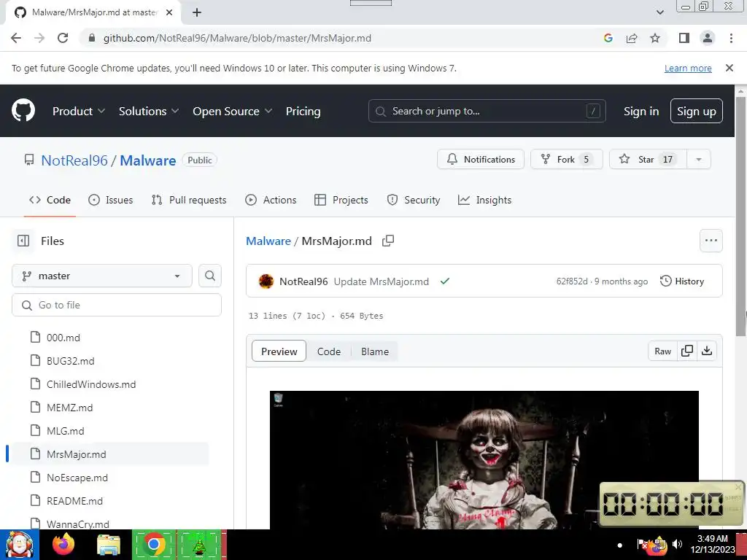The width and height of the screenshot is (747, 560).
Task: Open the Raw file view
Action: point(662,351)
